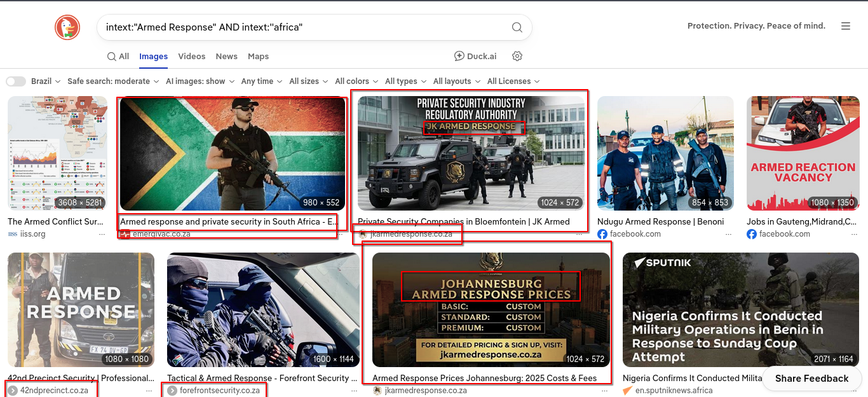Screen dimensions: 868x397
Task: Switch to the News tab
Action: [226, 56]
